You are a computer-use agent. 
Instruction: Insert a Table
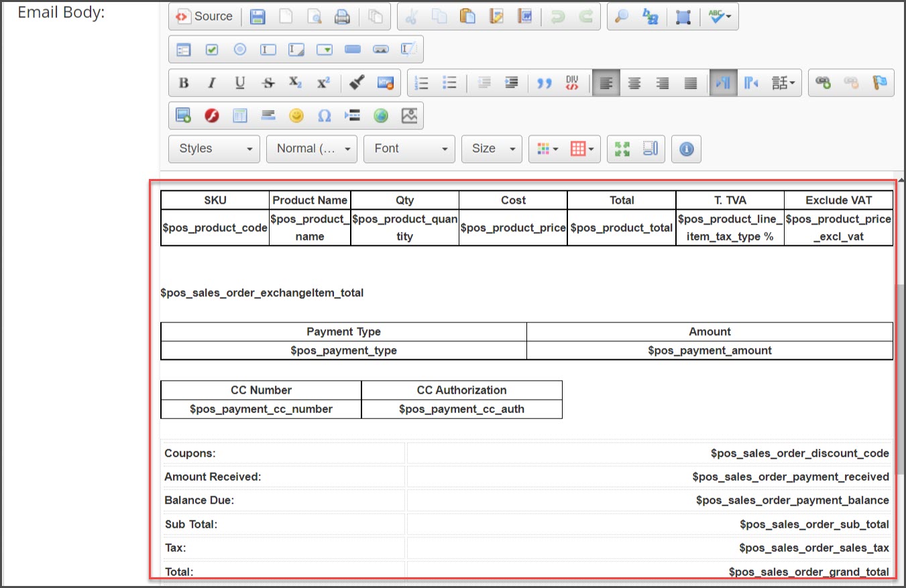click(x=240, y=115)
